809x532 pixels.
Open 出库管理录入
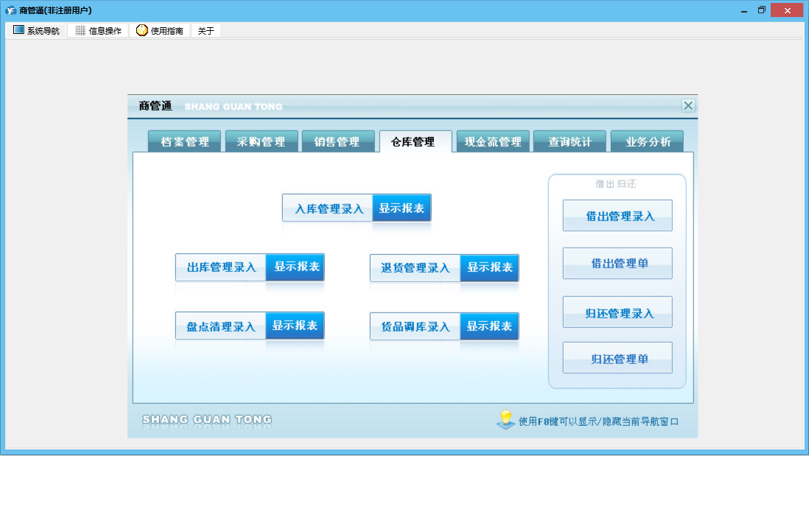(x=221, y=267)
